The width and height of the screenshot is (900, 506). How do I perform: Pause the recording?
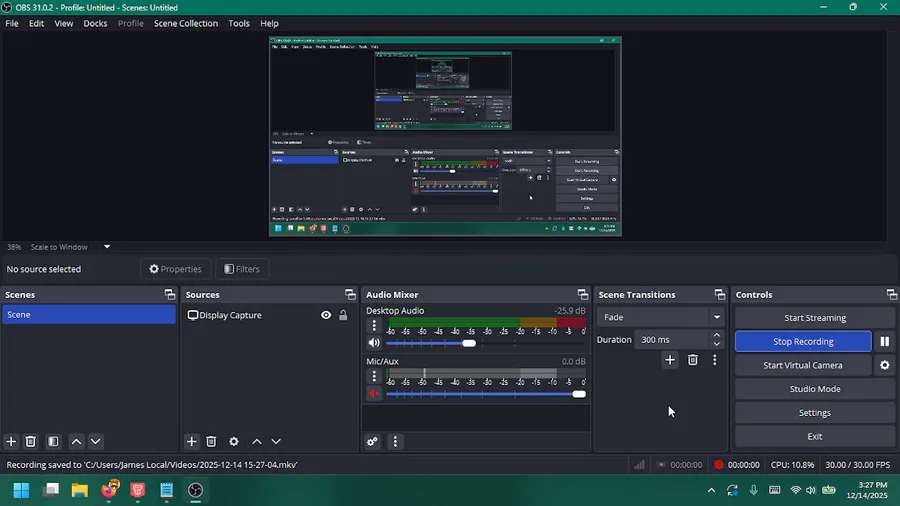click(x=885, y=341)
